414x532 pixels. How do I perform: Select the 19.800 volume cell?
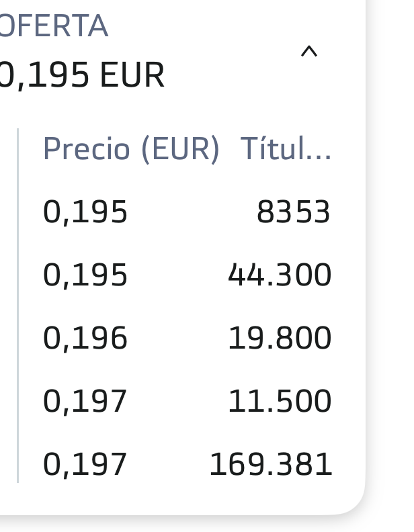(x=280, y=338)
